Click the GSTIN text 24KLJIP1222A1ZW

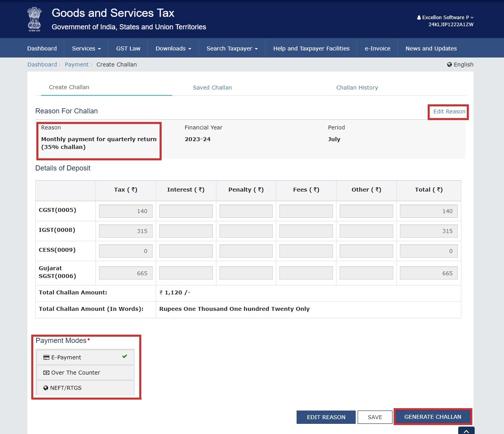click(x=451, y=25)
